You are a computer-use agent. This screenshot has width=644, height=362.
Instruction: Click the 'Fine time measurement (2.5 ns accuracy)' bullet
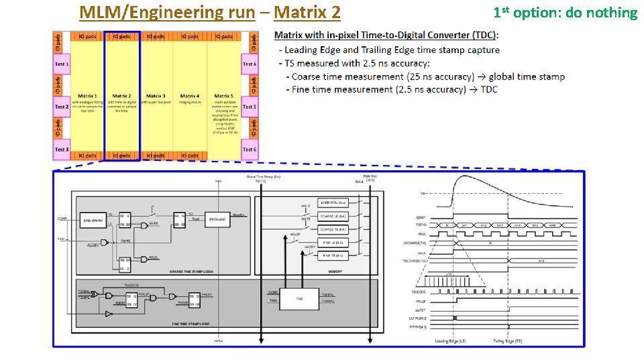pos(378,89)
